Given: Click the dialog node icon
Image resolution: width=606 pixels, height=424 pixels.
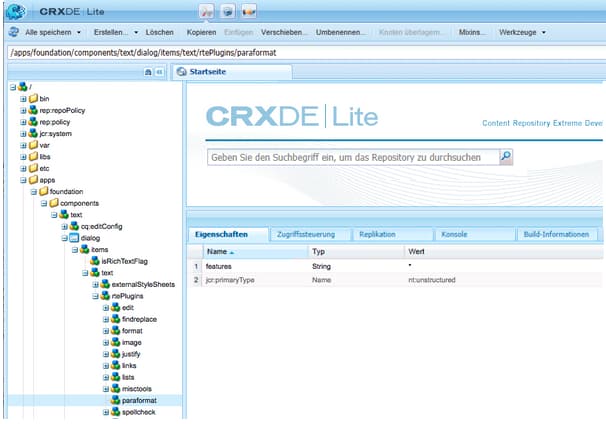Looking at the screenshot, I should 74,238.
